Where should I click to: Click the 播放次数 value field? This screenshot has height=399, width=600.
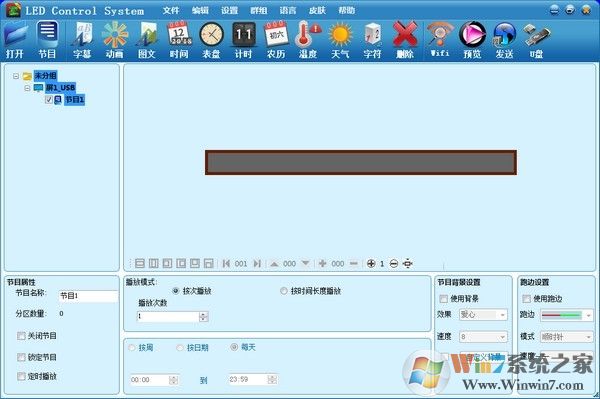tap(168, 316)
